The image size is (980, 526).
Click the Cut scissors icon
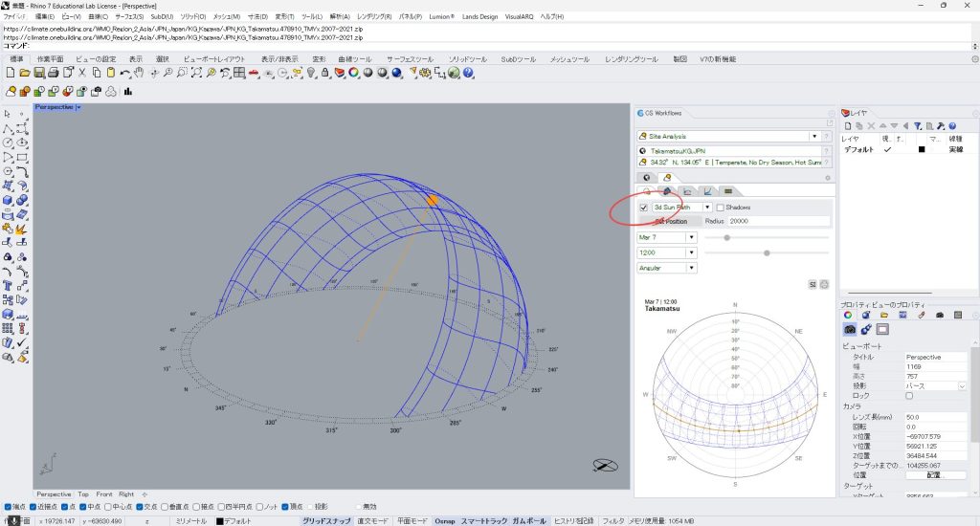coord(82,73)
